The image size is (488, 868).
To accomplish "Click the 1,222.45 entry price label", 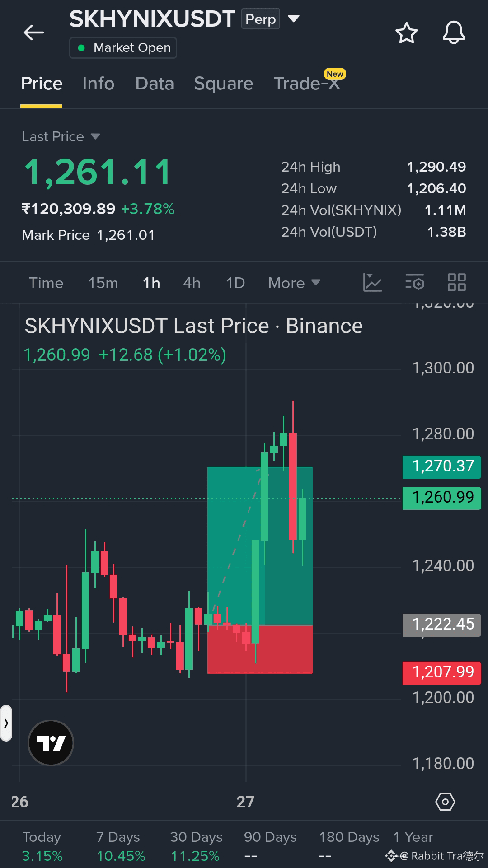I will [x=442, y=625].
